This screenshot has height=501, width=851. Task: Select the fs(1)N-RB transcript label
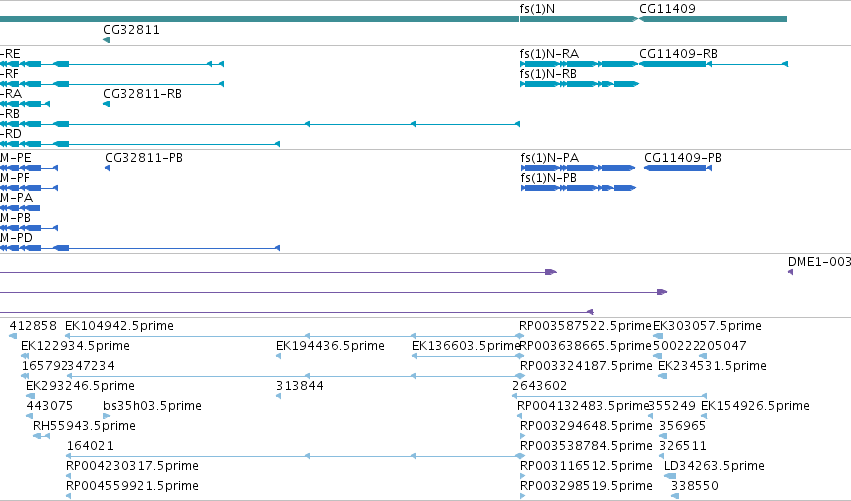click(x=548, y=74)
